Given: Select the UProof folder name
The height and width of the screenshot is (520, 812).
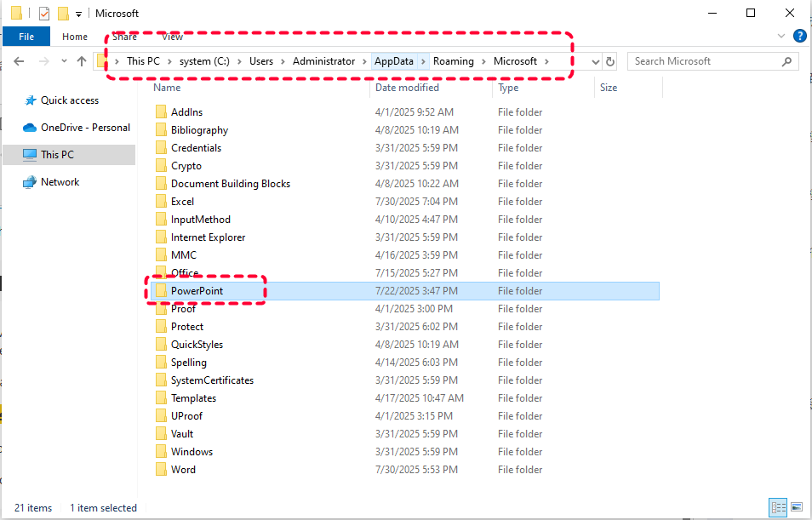Looking at the screenshot, I should click(187, 416).
